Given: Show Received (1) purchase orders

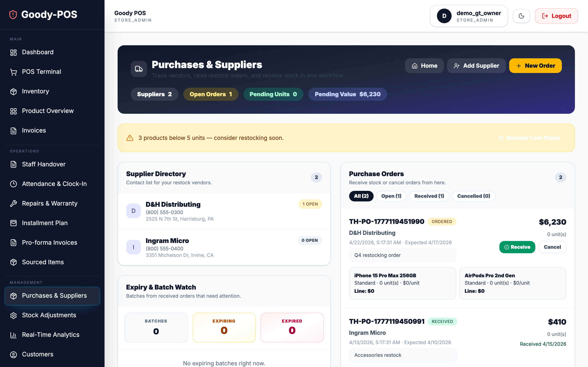Looking at the screenshot, I should click(x=429, y=196).
